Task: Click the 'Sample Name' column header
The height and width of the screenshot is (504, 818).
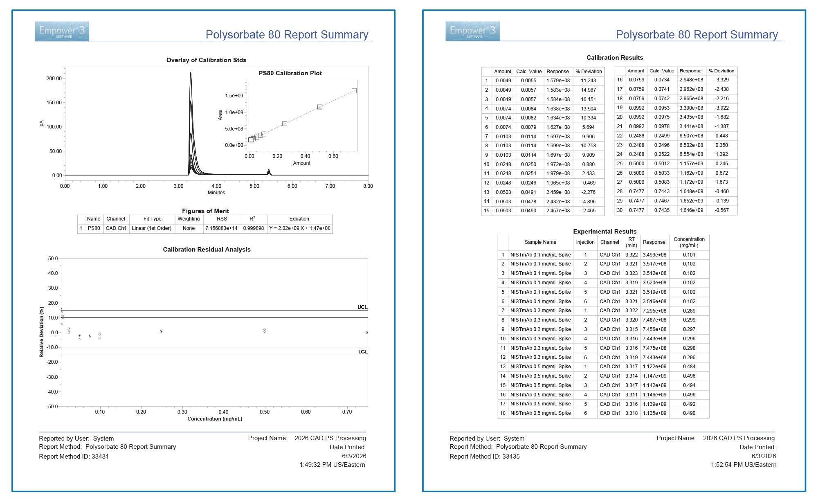Action: coord(540,242)
